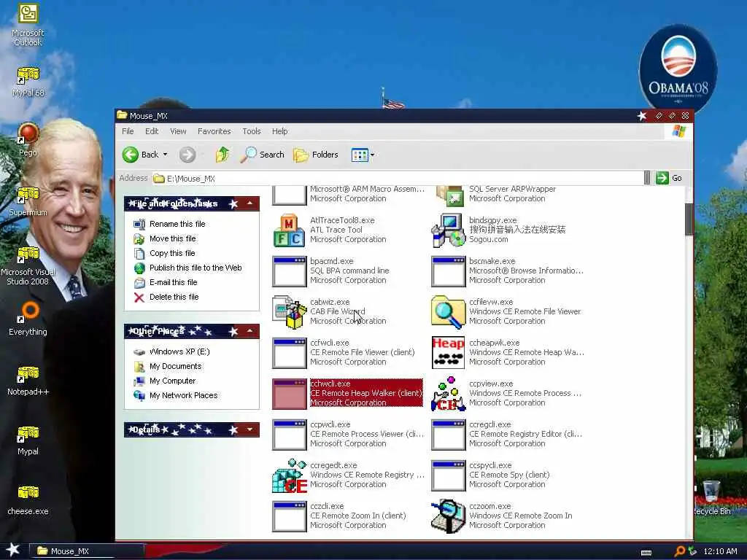This screenshot has height=560, width=747.
Task: Click the Search toolbar button
Action: tap(262, 155)
